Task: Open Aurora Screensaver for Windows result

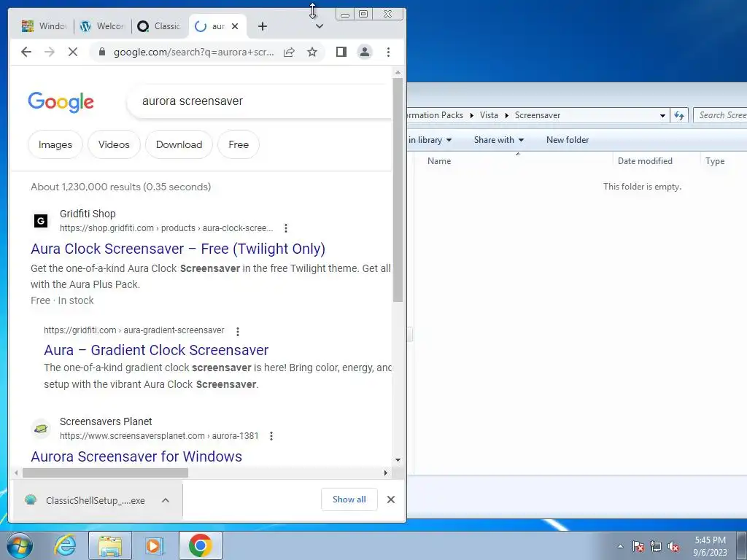Action: click(x=136, y=456)
